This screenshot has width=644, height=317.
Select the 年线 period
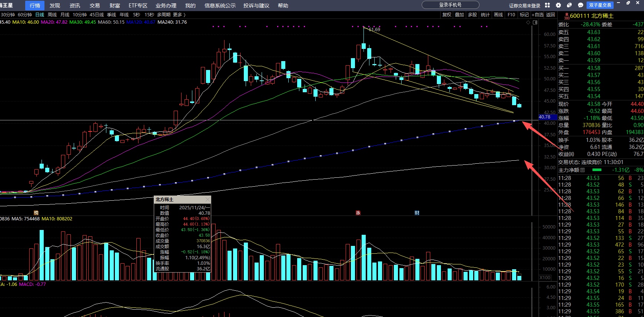pyautogui.click(x=124, y=15)
